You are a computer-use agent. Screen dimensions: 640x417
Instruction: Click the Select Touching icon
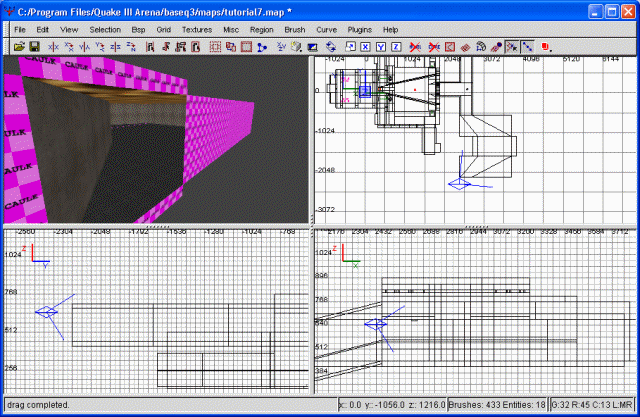[165, 47]
